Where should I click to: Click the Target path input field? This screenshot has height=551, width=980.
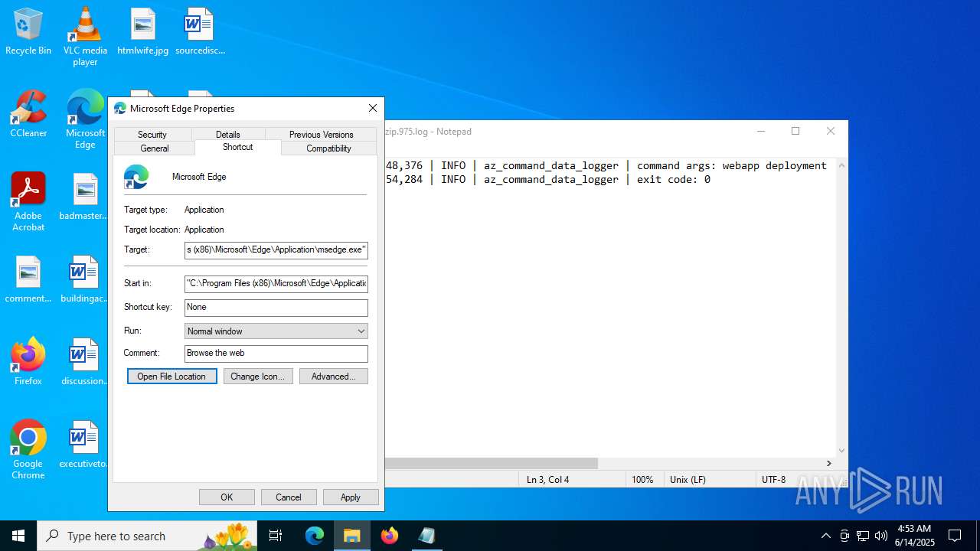click(276, 249)
